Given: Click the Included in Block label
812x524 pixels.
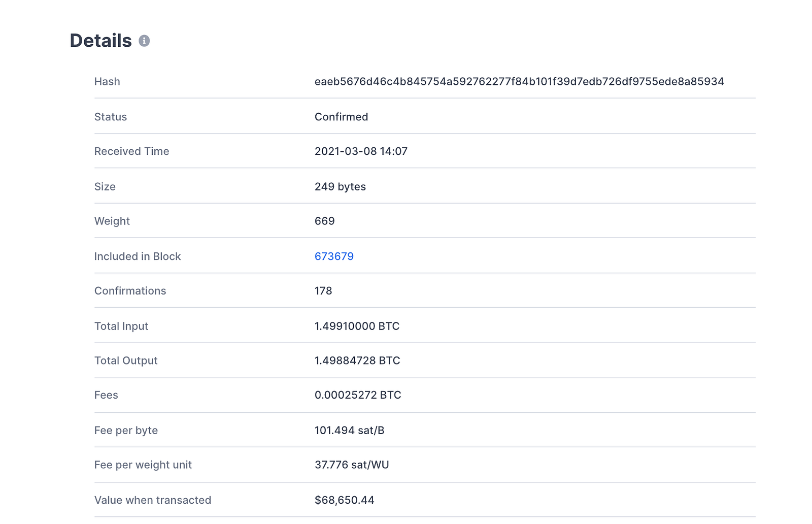Looking at the screenshot, I should click(x=138, y=256).
